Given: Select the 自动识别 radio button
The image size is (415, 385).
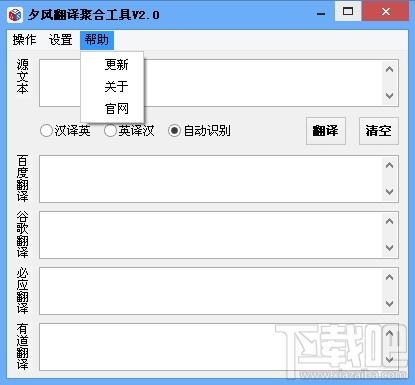Looking at the screenshot, I should 199,131.
